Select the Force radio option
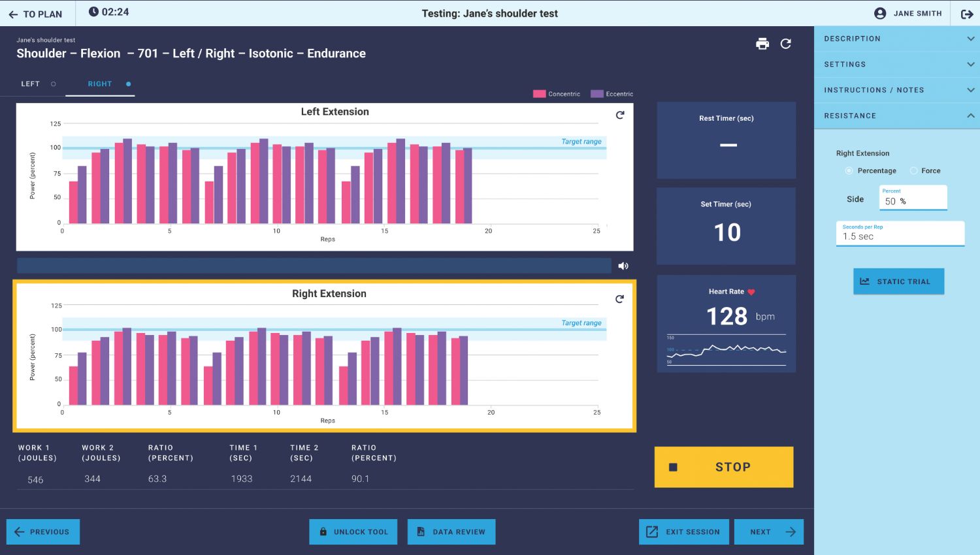The height and width of the screenshot is (555, 980). point(913,171)
